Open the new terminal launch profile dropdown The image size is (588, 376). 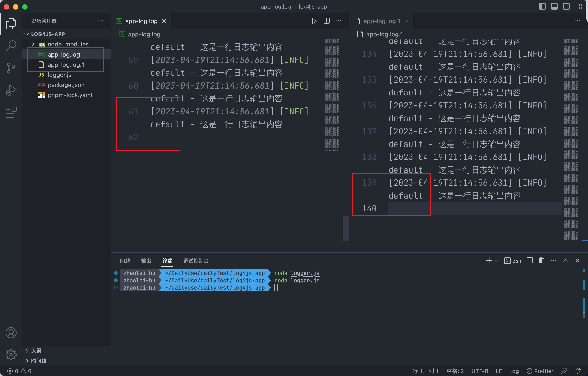(497, 261)
